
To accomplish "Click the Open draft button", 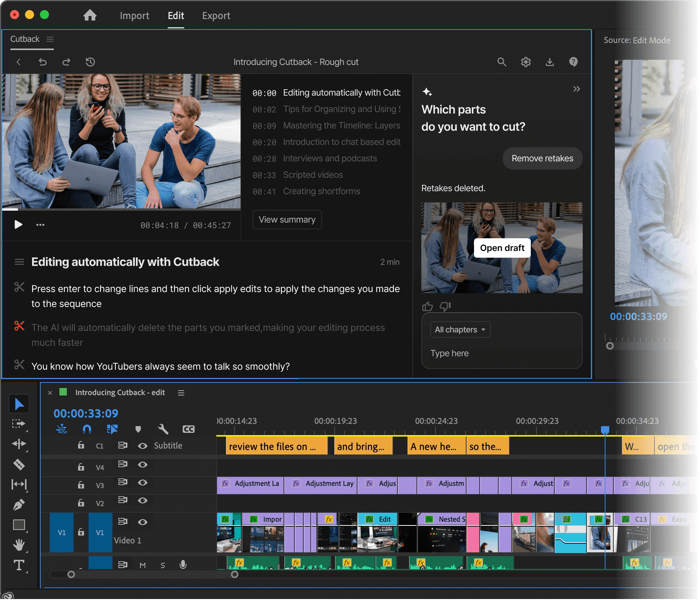I will [x=502, y=248].
